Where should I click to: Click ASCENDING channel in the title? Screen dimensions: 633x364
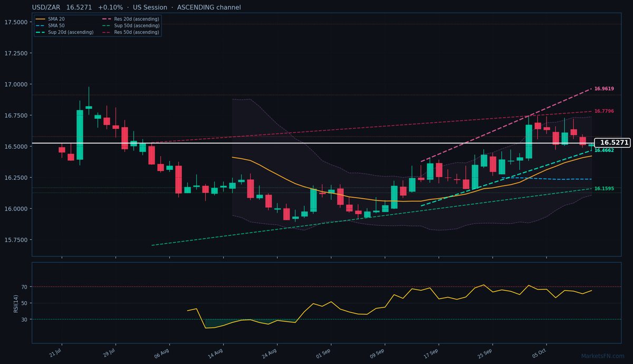(x=208, y=7)
